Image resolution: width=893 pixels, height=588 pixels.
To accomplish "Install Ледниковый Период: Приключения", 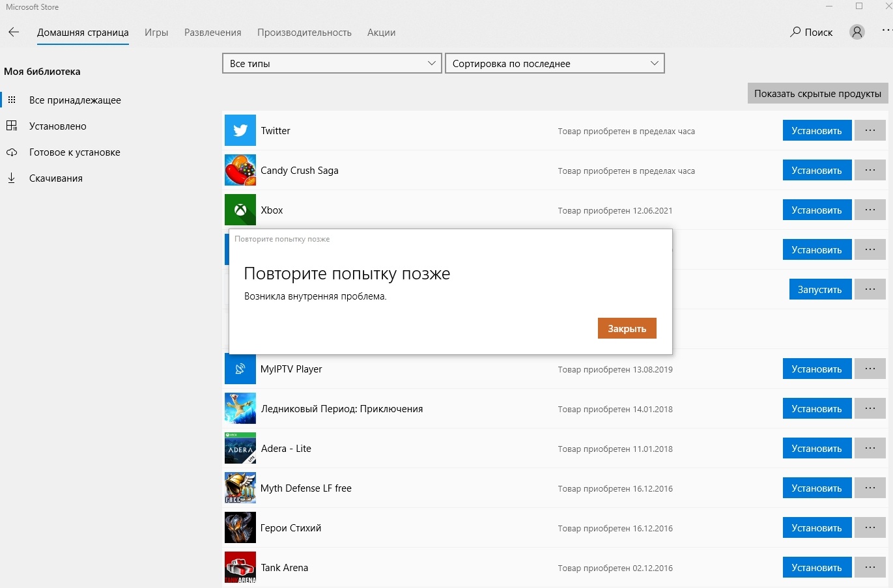I will point(817,408).
